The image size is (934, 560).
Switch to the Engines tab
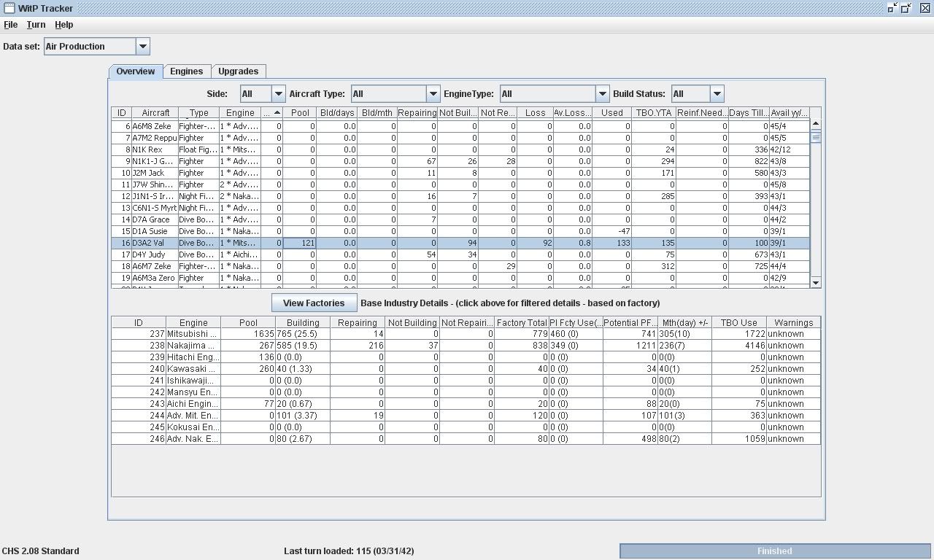(x=187, y=71)
